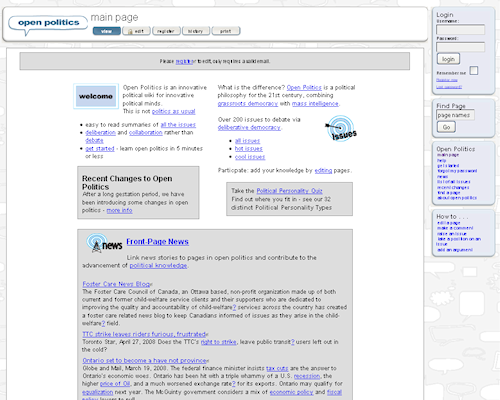Click the recent changes sidebar link
This screenshot has width=500, height=400.
pos(453,187)
